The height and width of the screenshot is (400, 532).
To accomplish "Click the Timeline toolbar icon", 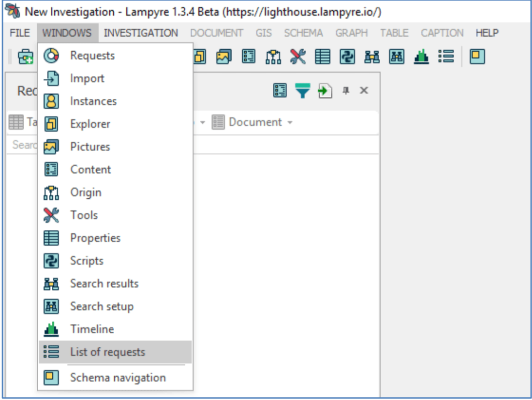I will [x=421, y=57].
